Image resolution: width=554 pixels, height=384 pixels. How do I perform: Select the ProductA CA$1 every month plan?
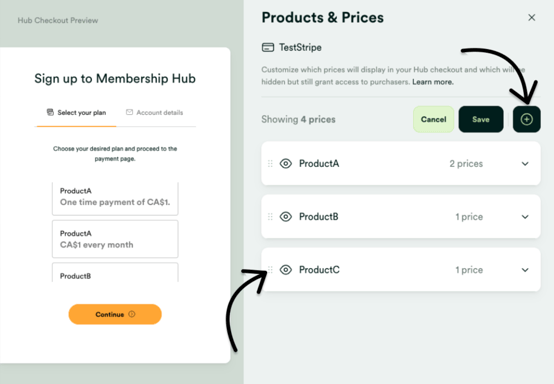(x=115, y=239)
